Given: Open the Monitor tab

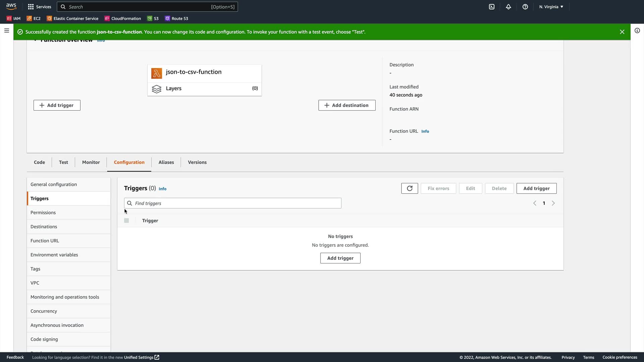Looking at the screenshot, I should tap(91, 162).
